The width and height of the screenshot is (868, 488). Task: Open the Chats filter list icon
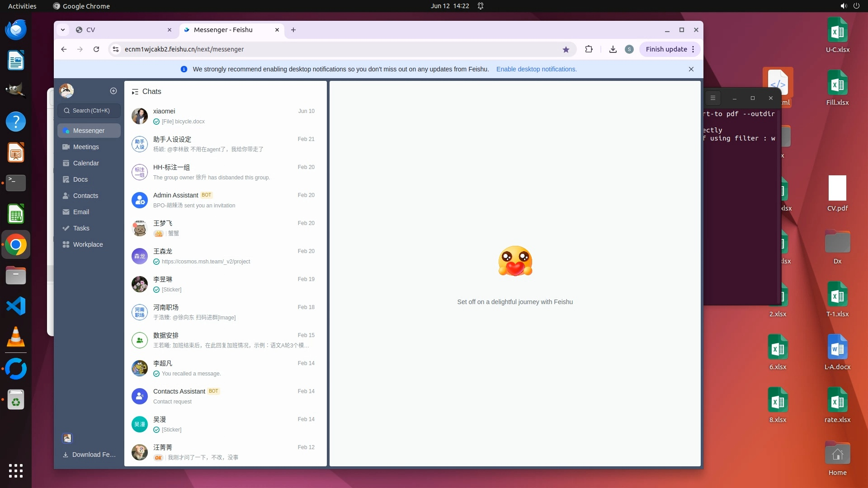pos(135,92)
